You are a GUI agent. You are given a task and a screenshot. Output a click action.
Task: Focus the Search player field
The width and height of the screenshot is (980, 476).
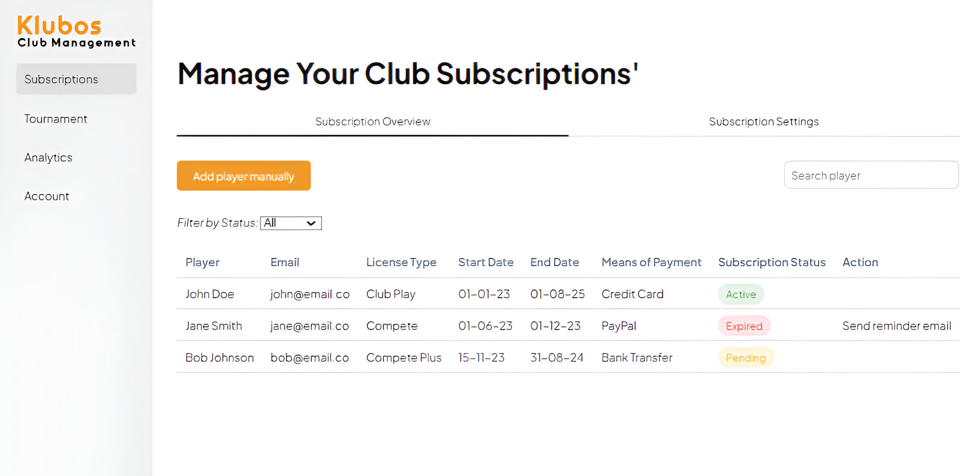point(871,175)
